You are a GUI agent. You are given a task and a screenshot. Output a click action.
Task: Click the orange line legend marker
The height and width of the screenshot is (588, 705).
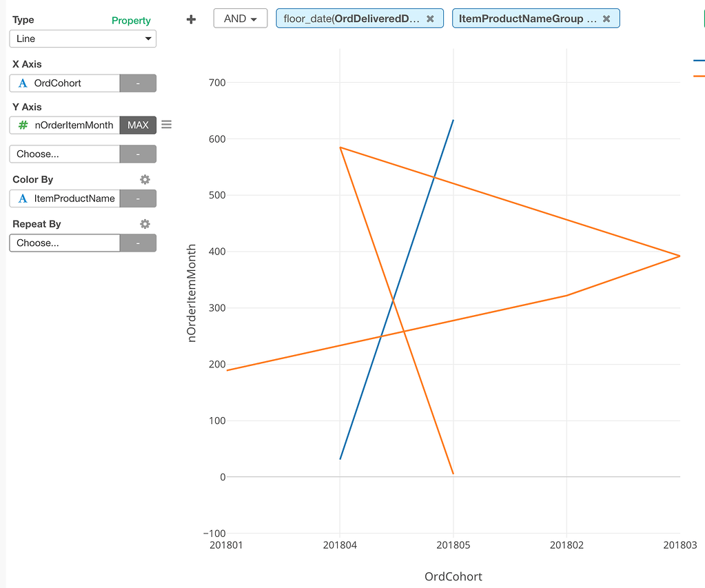(699, 77)
